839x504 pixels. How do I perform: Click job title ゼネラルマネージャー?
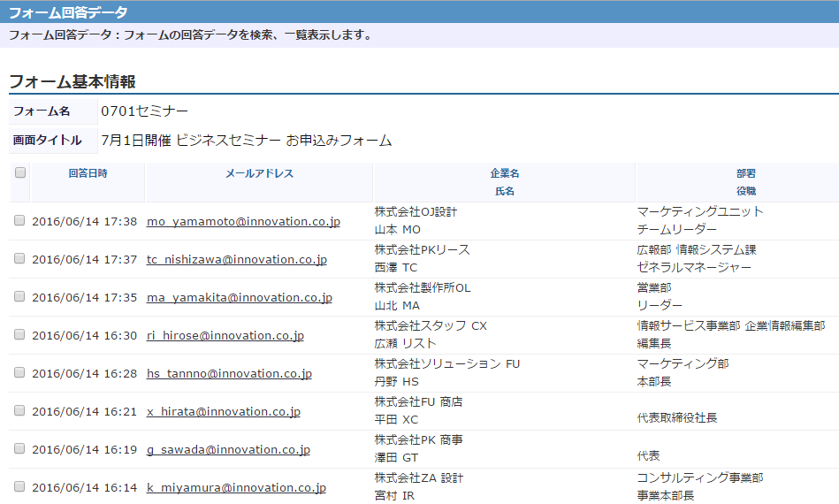pos(694,268)
